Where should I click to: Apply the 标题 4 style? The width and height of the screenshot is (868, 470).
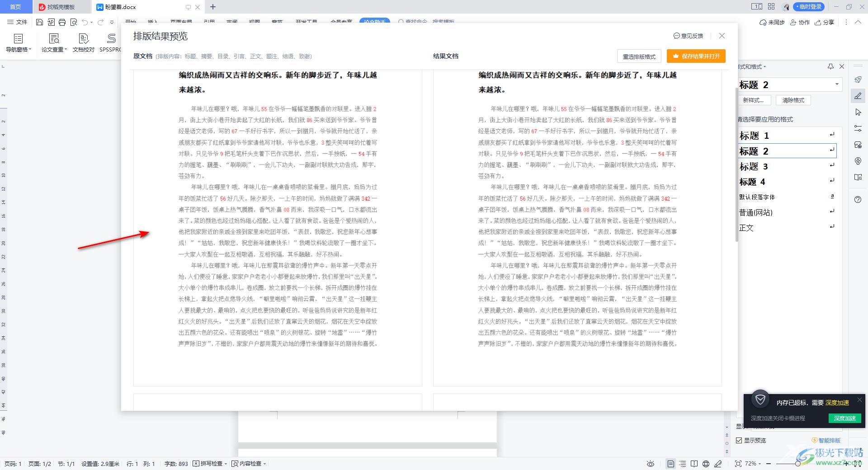click(787, 182)
